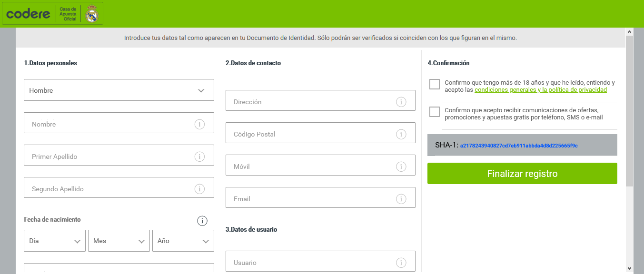Screen dimensions: 644x274
Task: Click the page scrollbar down arrow
Action: click(629, 268)
